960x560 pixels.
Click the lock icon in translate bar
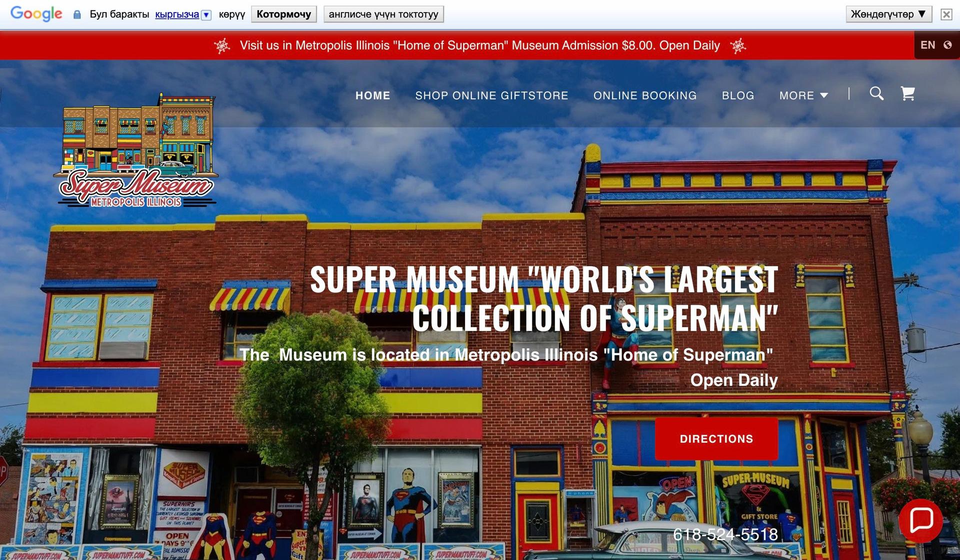(77, 14)
